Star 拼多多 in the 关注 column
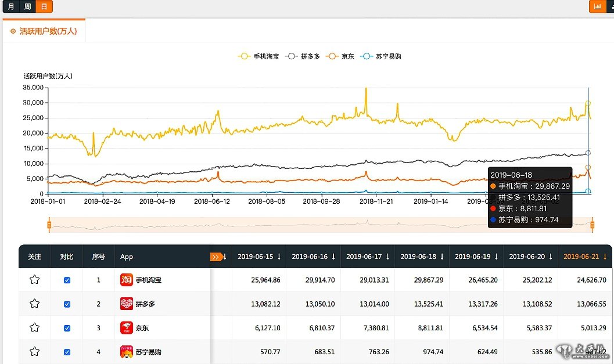This screenshot has height=364, width=614. (34, 304)
